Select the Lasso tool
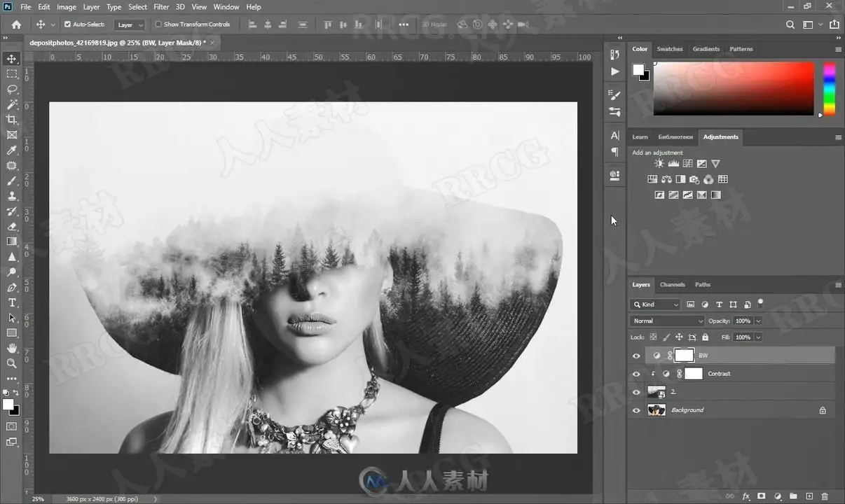 click(12, 90)
